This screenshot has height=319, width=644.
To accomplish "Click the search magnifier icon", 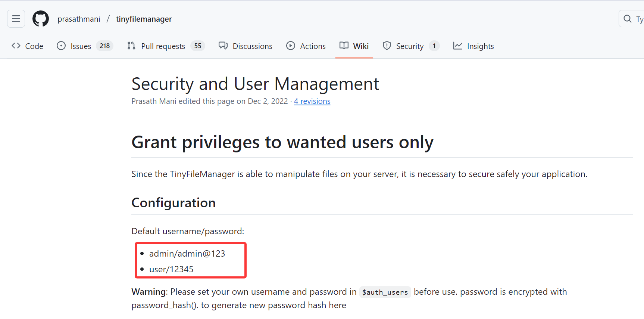I will tap(628, 19).
